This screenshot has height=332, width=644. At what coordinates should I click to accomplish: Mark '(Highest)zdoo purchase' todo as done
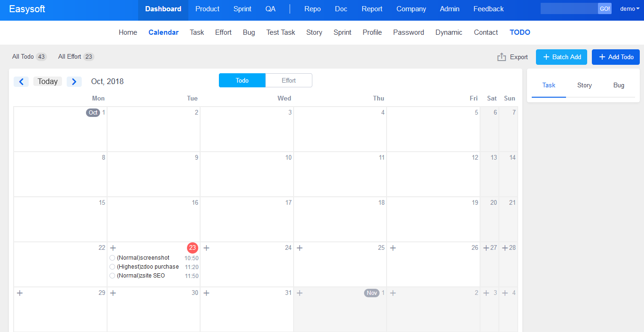coord(112,267)
